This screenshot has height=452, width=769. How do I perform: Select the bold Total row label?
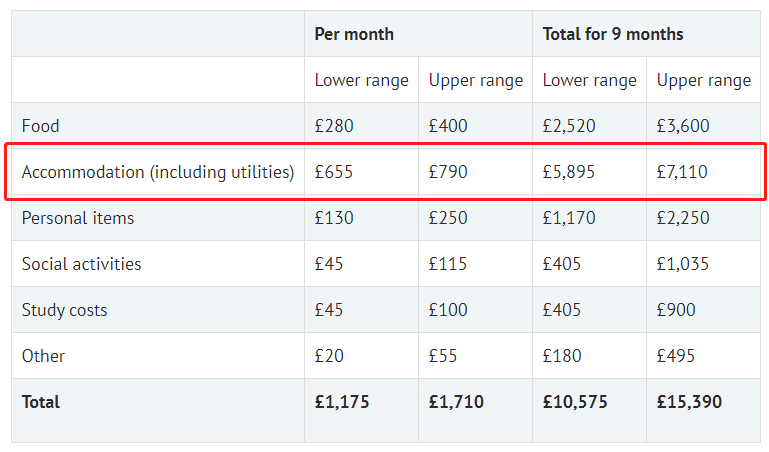pos(41,402)
